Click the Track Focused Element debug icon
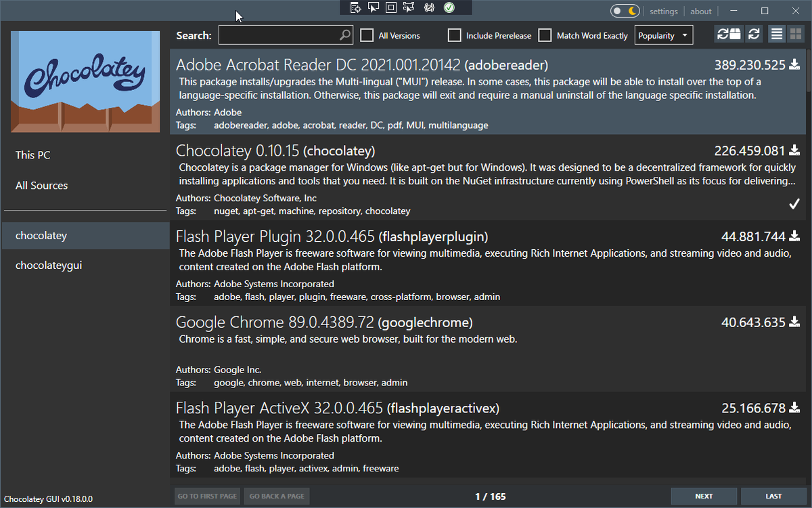 408,8
